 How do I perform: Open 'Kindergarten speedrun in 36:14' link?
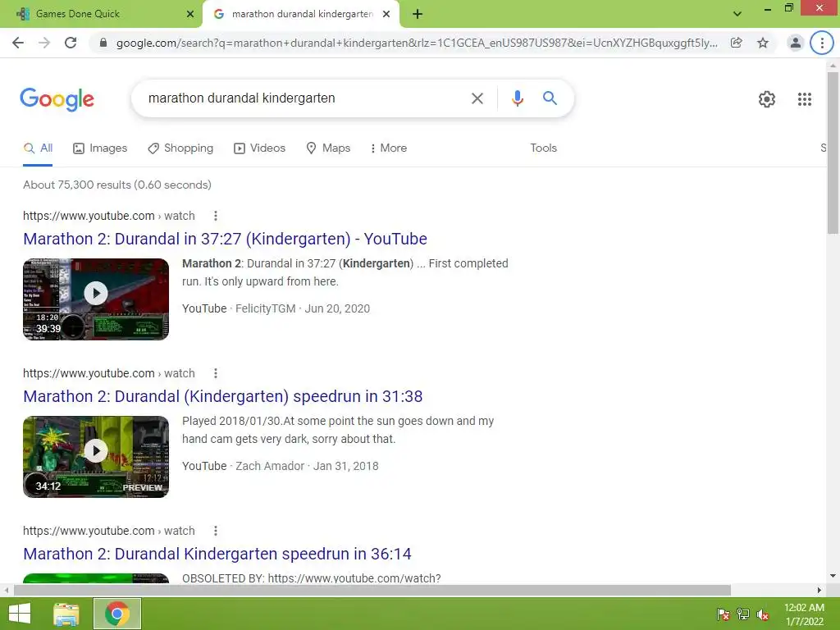(x=217, y=554)
